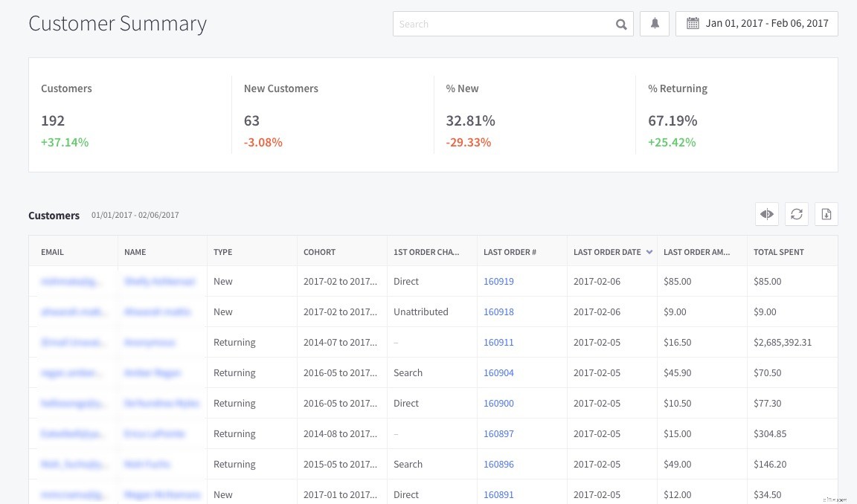This screenshot has width=857, height=504.
Task: Click the sort arrow next to Last Order Date
Action: pos(649,251)
